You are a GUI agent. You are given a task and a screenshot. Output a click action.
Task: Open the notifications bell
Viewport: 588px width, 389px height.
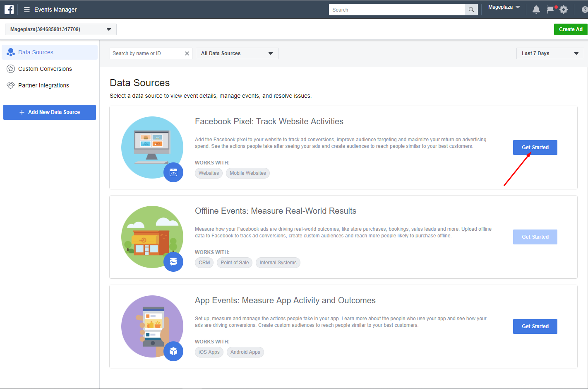click(x=536, y=10)
